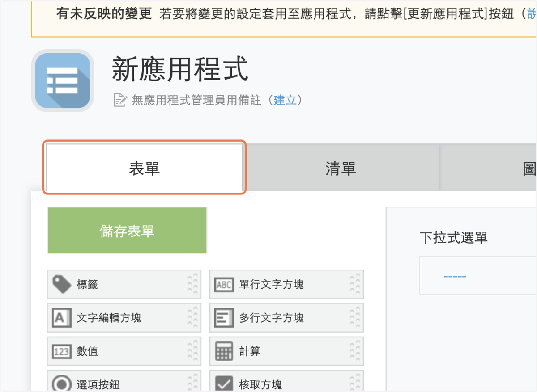The width and height of the screenshot is (537, 392).
Task: Select the ABC 單行文字方塊 icon
Action: click(x=224, y=284)
